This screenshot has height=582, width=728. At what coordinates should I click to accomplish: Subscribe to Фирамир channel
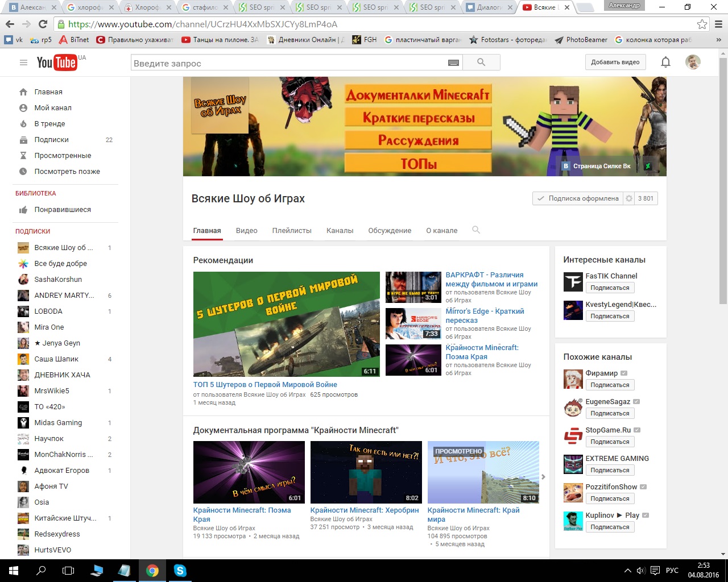click(x=610, y=385)
